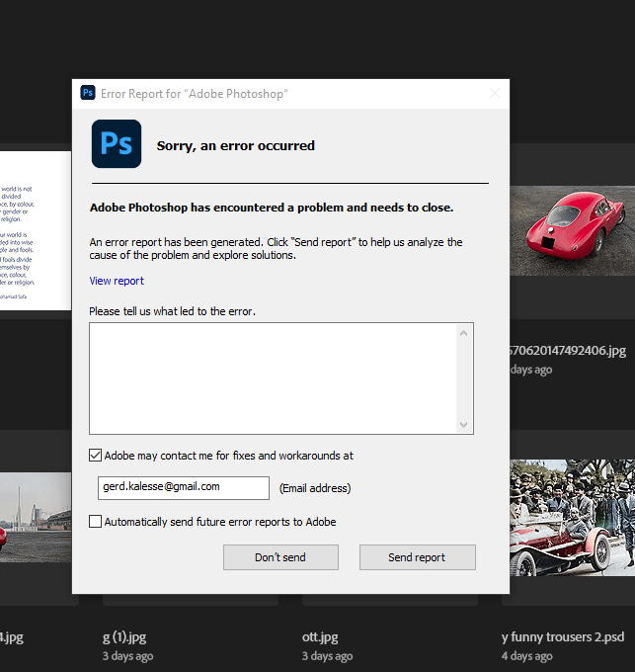This screenshot has height=672, width=635.
Task: Click the large Photoshop logo in the dialog
Action: tap(117, 143)
